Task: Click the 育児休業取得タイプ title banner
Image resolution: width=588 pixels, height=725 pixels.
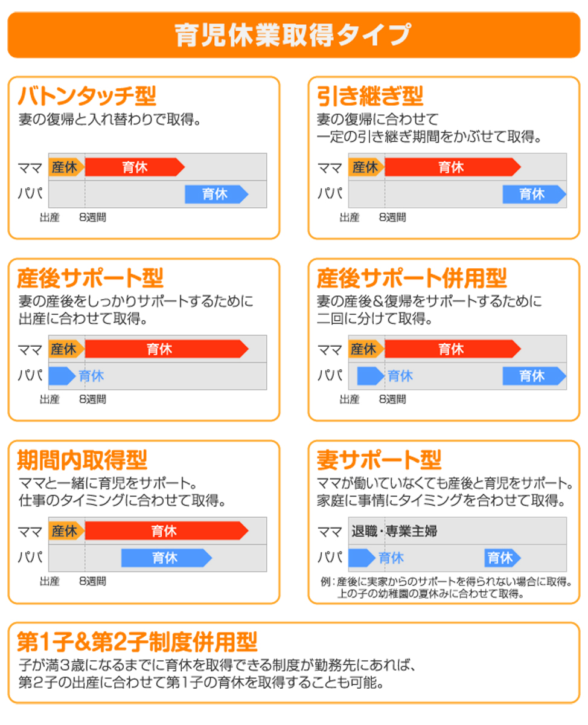Action: tap(293, 35)
